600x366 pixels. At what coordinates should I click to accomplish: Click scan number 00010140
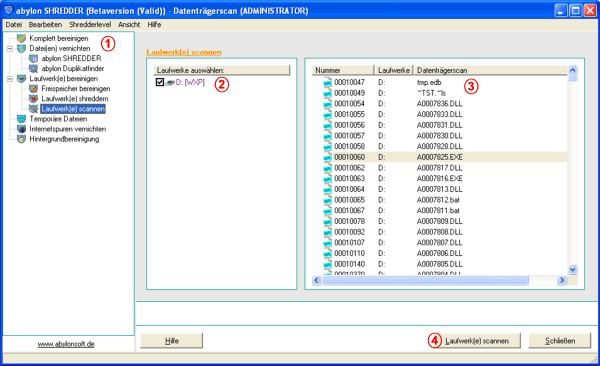tap(349, 264)
